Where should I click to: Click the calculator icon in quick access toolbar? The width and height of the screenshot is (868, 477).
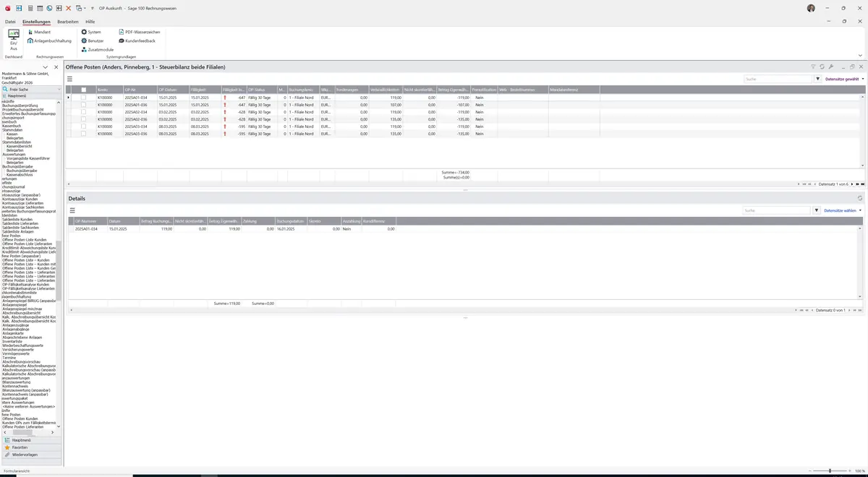click(30, 8)
